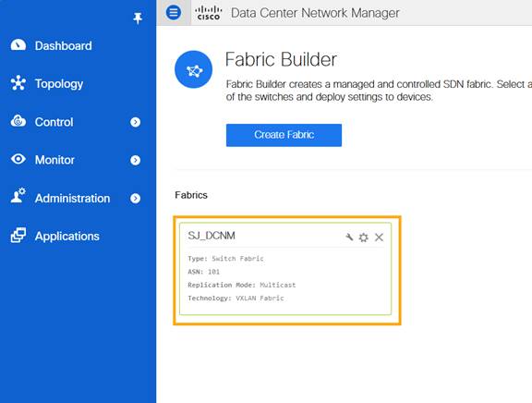This screenshot has height=403, width=532.
Task: Click the Control cloud icon
Action: click(18, 121)
